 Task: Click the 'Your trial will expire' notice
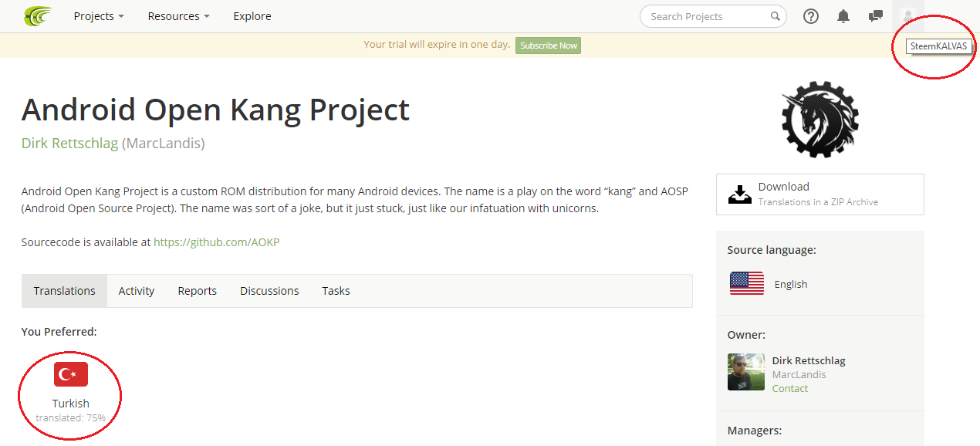tap(437, 44)
